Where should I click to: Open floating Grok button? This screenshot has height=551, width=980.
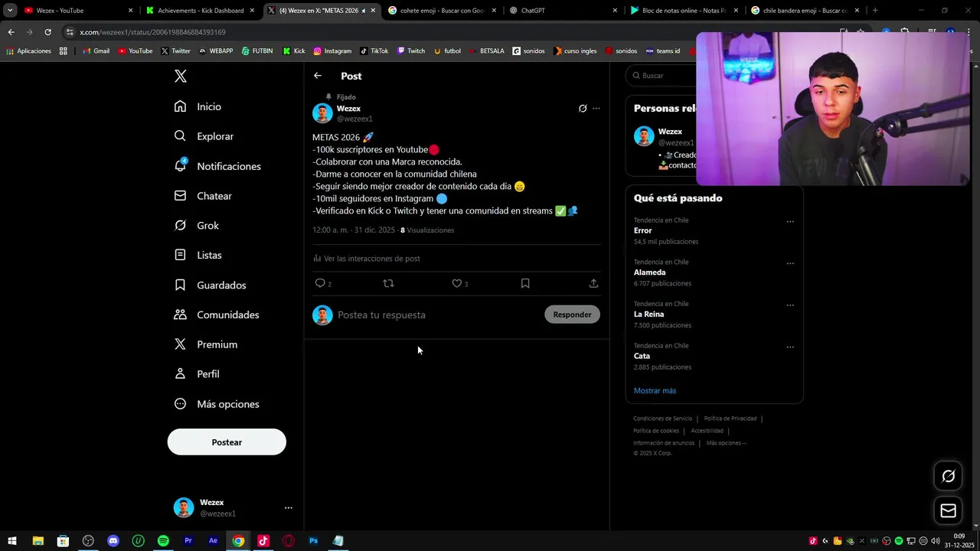[x=948, y=476]
